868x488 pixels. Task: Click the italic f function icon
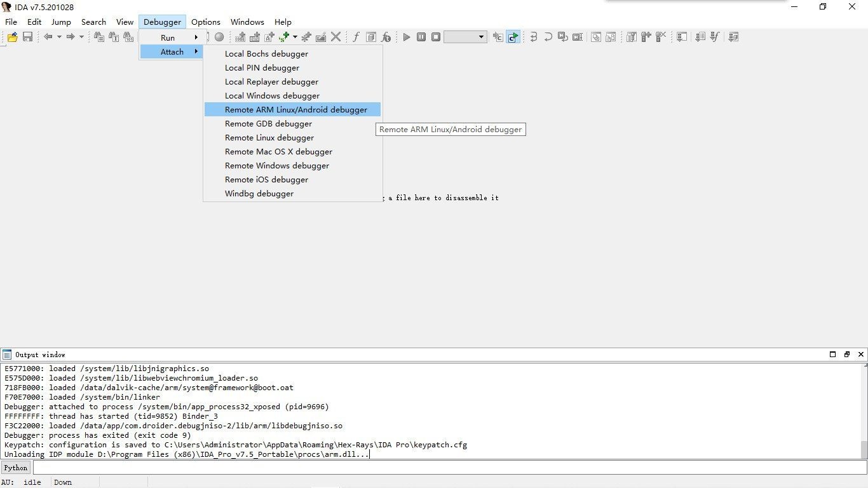356,37
